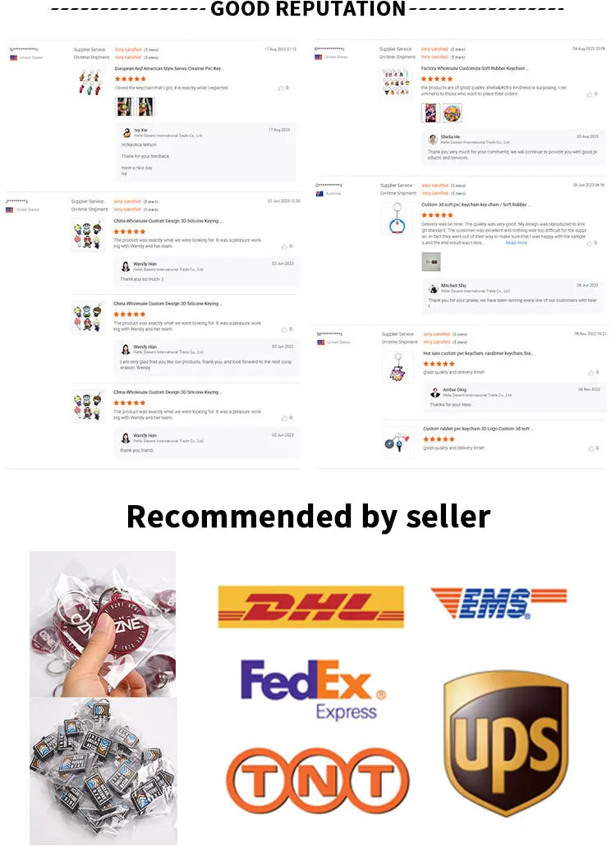Click the FedEx Express logo

(314, 690)
